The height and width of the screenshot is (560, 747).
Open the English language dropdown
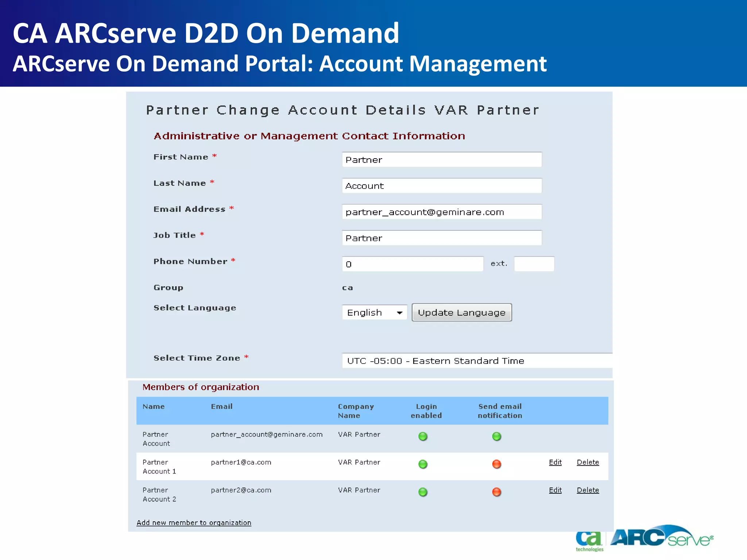click(x=375, y=312)
